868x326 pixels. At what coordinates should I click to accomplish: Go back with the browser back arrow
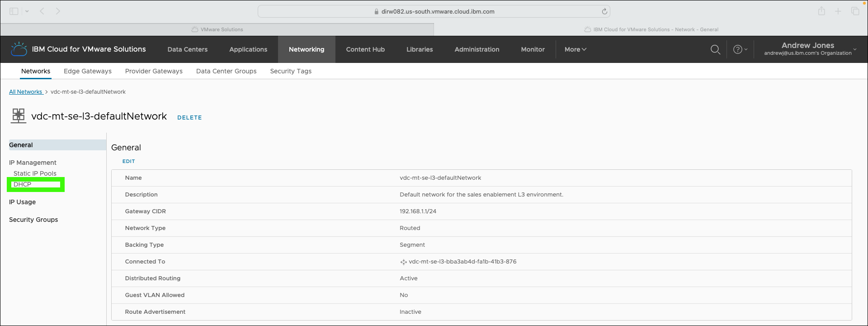click(42, 11)
